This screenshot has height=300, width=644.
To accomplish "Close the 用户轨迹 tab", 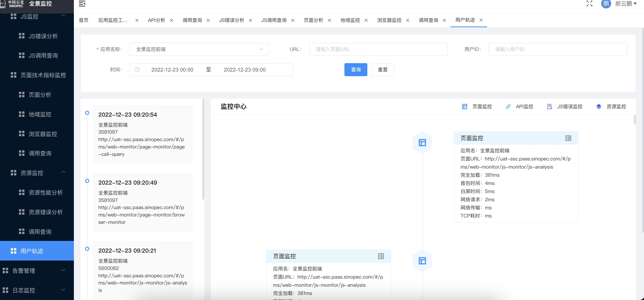I will pos(481,20).
